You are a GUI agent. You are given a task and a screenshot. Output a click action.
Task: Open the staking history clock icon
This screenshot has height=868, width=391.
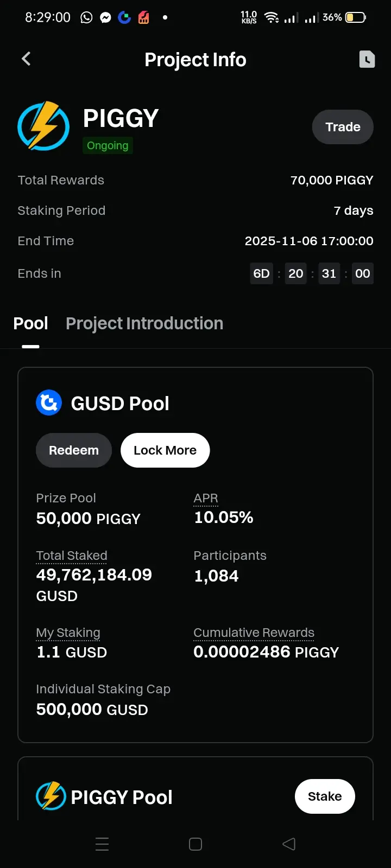pyautogui.click(x=367, y=59)
